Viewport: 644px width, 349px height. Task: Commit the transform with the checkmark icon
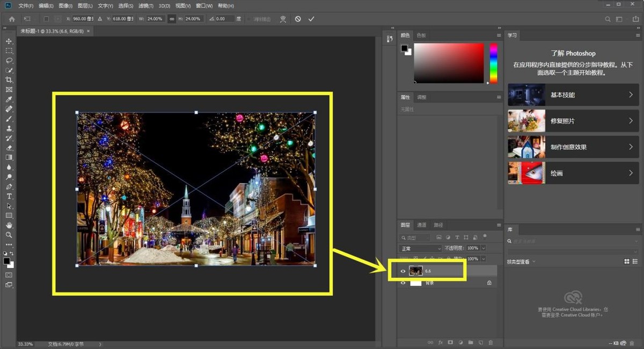coord(311,19)
